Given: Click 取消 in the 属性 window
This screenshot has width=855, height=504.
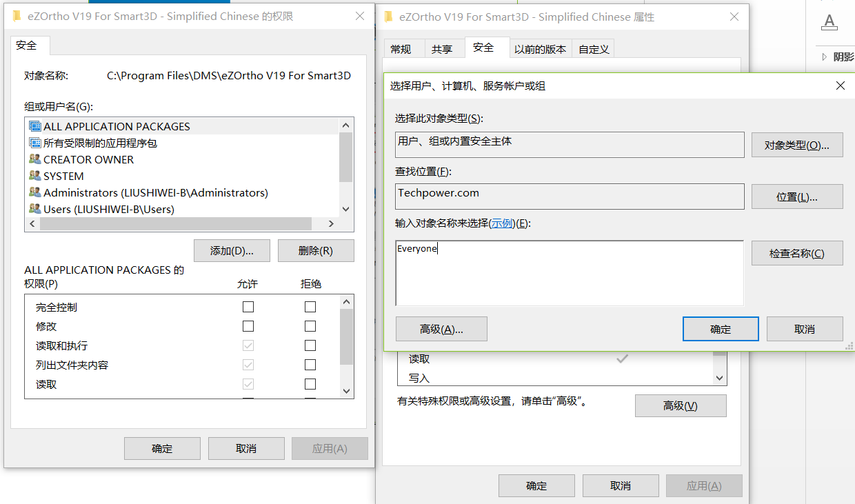Looking at the screenshot, I should pos(621,485).
